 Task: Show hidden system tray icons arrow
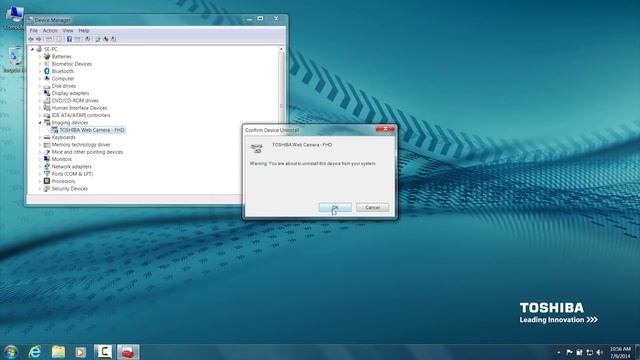point(559,352)
